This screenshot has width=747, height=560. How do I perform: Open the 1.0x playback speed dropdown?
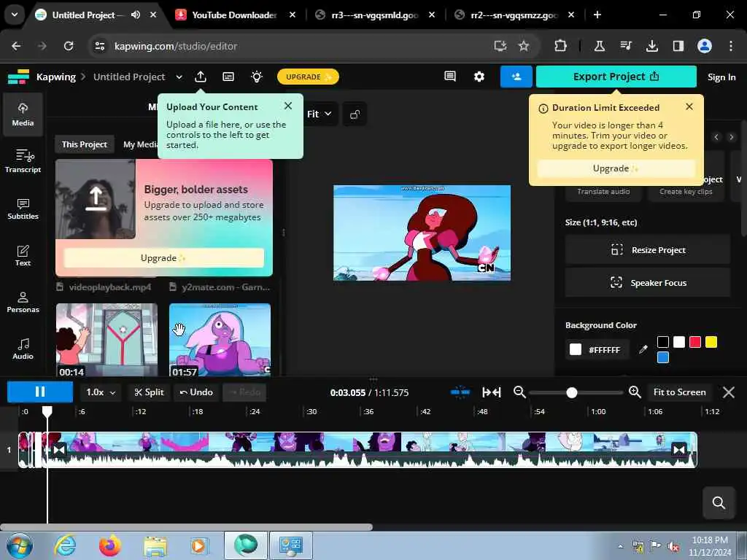(101, 392)
